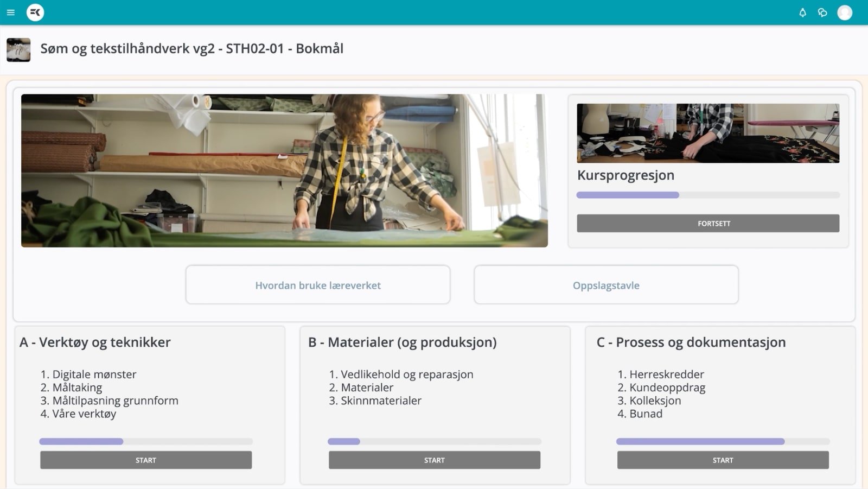Click heading A - Verktøy og teknikker

(x=95, y=342)
